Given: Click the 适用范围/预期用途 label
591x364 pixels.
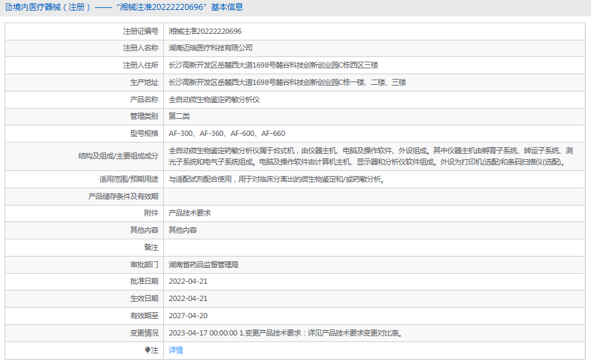Looking at the screenshot, I should 129,180.
